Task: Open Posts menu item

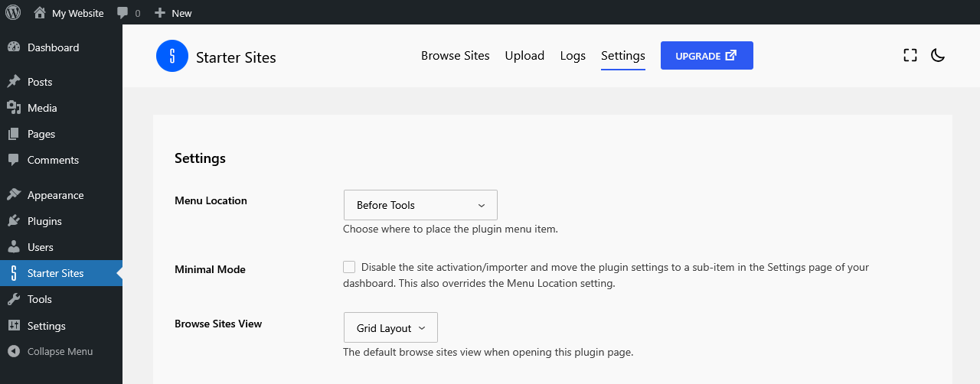Action: click(x=61, y=82)
